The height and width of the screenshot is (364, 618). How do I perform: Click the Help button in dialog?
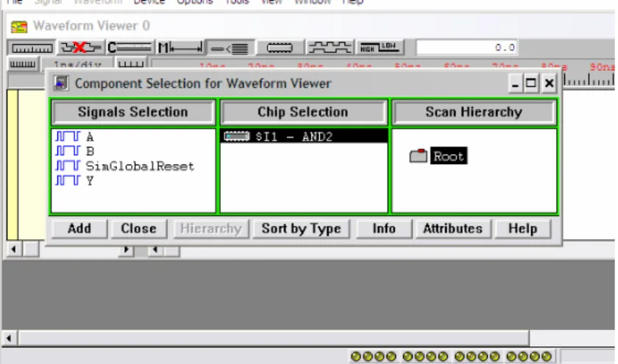point(522,229)
